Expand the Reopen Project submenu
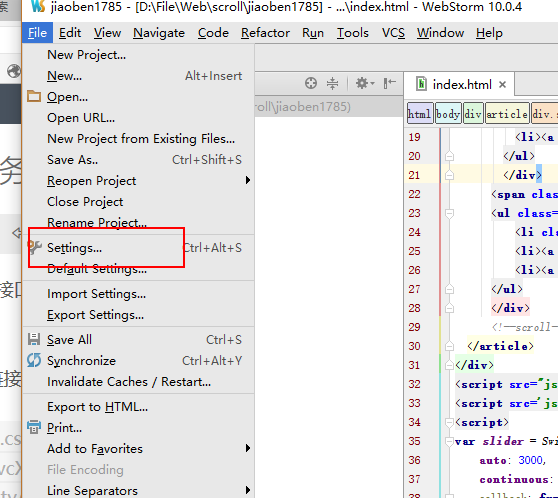This screenshot has width=558, height=498. [x=138, y=181]
